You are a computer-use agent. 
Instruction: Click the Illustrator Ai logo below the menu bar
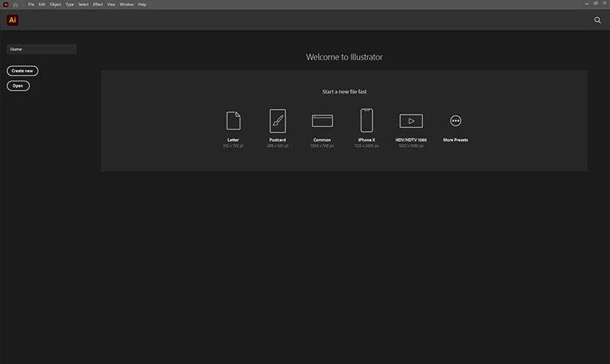coord(12,20)
